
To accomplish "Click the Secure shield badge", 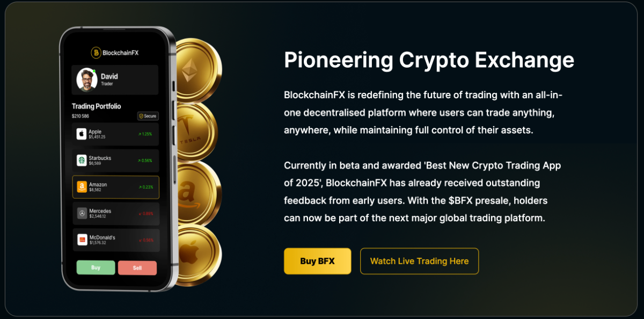I will [148, 116].
